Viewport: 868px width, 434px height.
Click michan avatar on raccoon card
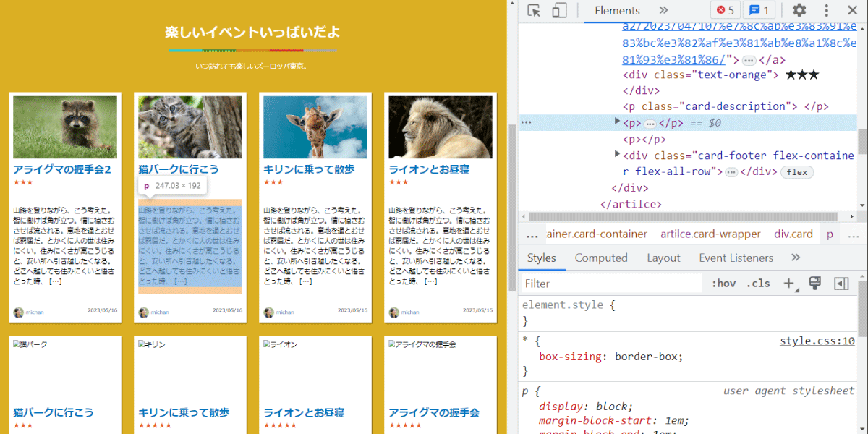click(x=18, y=312)
